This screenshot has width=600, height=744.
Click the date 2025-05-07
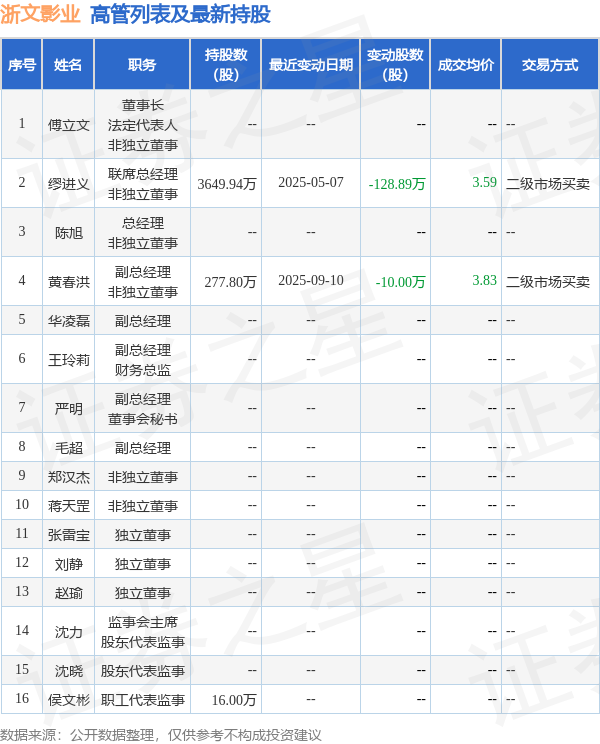(311, 183)
